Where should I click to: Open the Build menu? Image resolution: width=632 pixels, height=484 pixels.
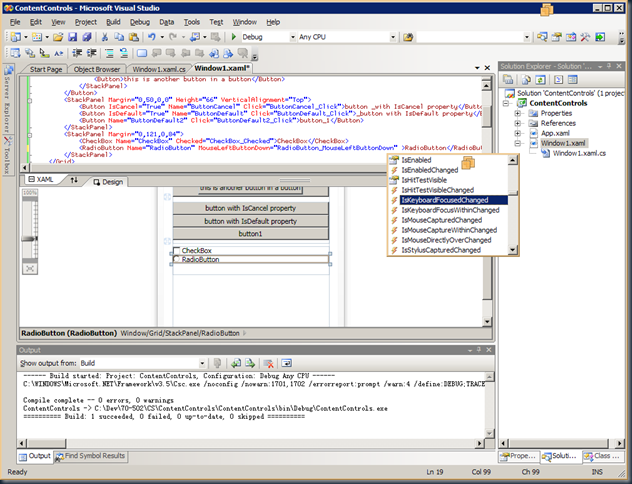113,20
